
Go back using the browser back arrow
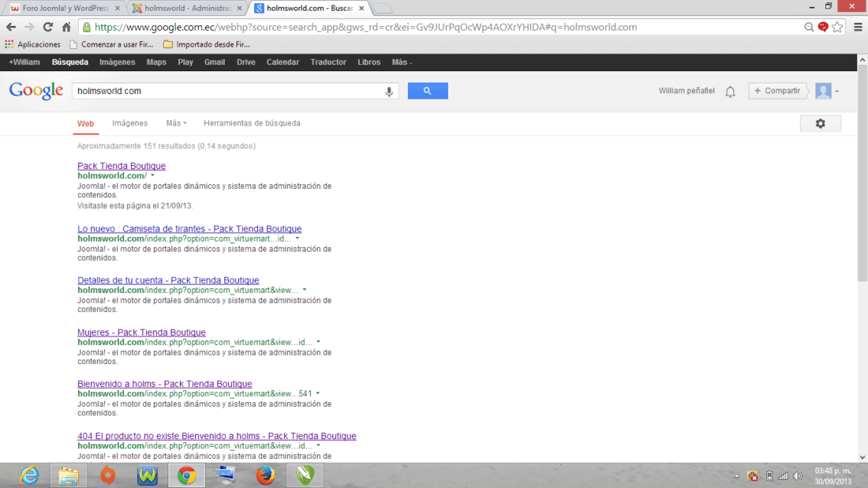click(11, 27)
